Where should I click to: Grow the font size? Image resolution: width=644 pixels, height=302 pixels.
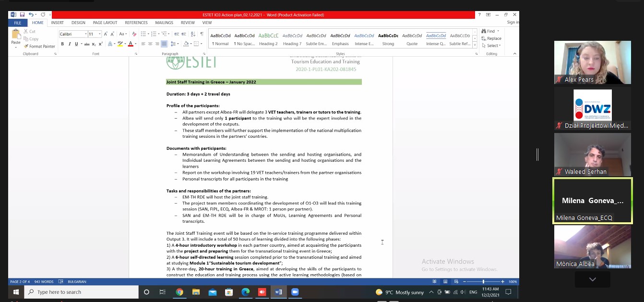point(106,34)
